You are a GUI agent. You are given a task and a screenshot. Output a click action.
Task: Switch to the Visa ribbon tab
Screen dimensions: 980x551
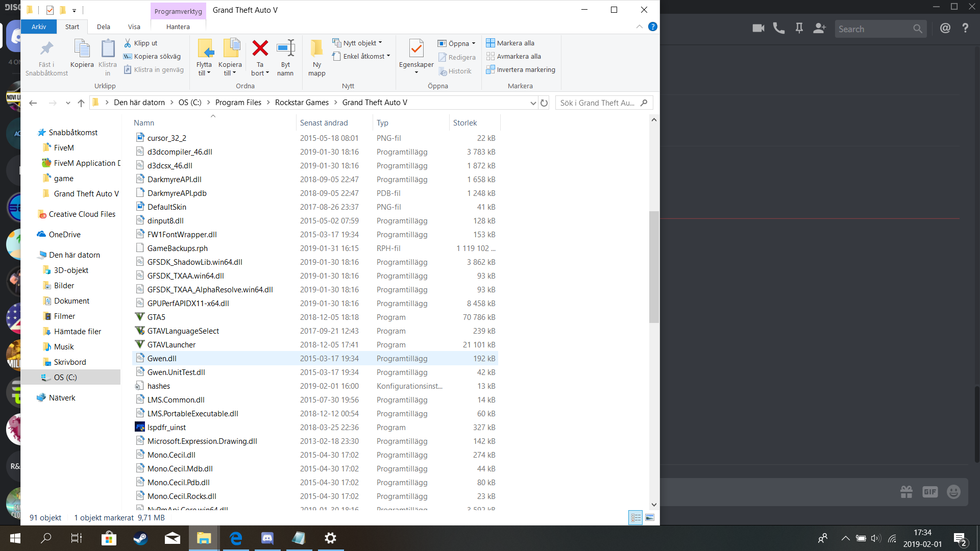(134, 27)
